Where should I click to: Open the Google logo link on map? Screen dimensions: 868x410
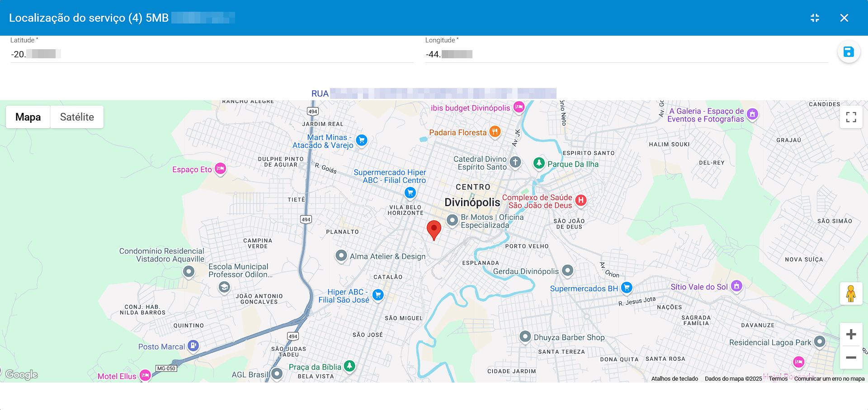click(x=22, y=374)
